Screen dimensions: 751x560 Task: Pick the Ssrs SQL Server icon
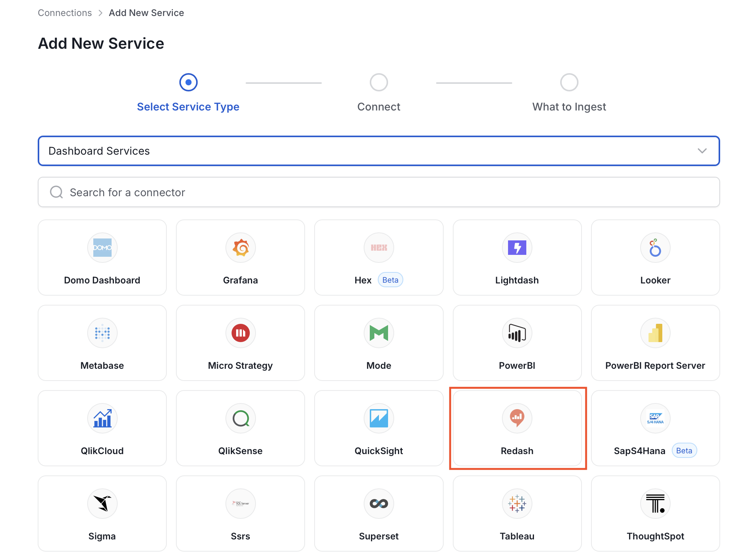click(x=241, y=504)
